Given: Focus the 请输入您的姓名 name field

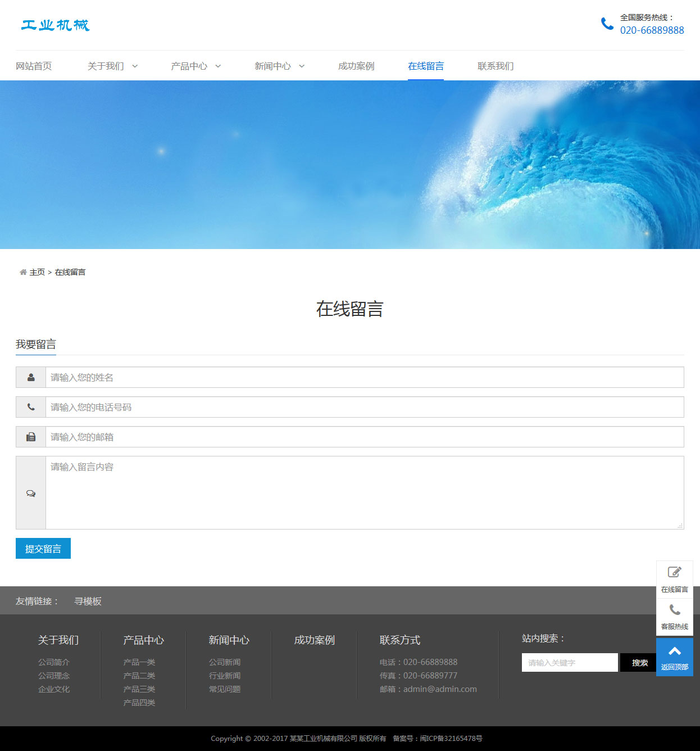Looking at the screenshot, I should [365, 377].
